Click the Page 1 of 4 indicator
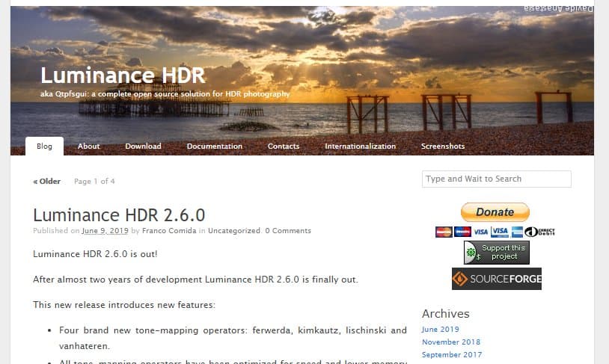 tap(94, 181)
